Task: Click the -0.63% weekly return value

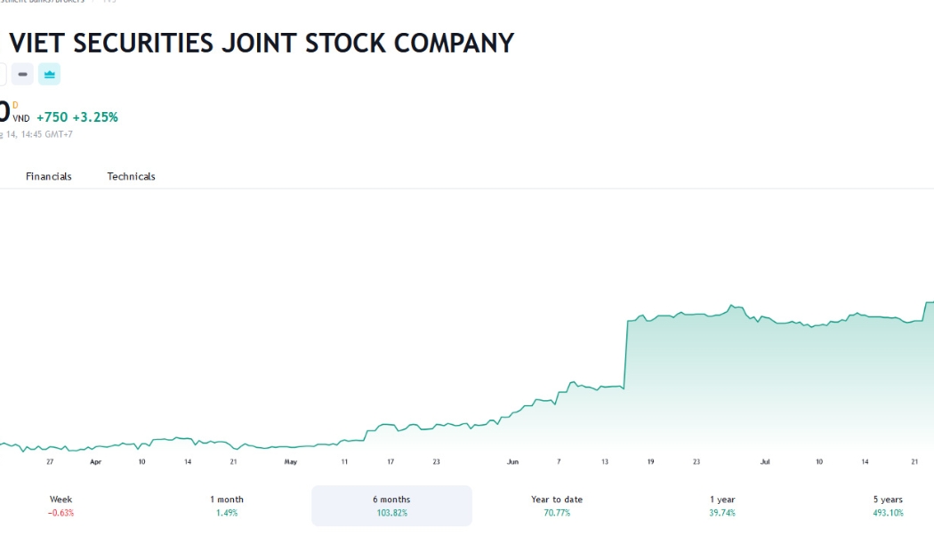Action: pyautogui.click(x=60, y=513)
